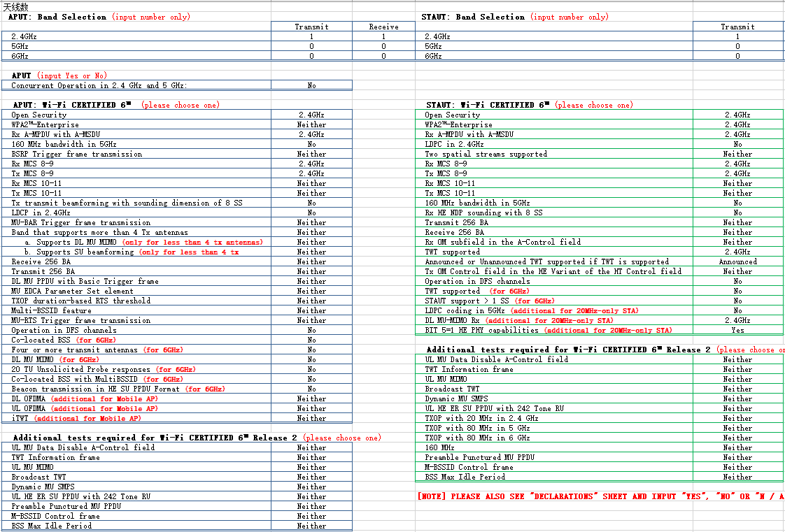Select the 'Announced' TWT value cell
The height and width of the screenshot is (532, 785).
[737, 261]
